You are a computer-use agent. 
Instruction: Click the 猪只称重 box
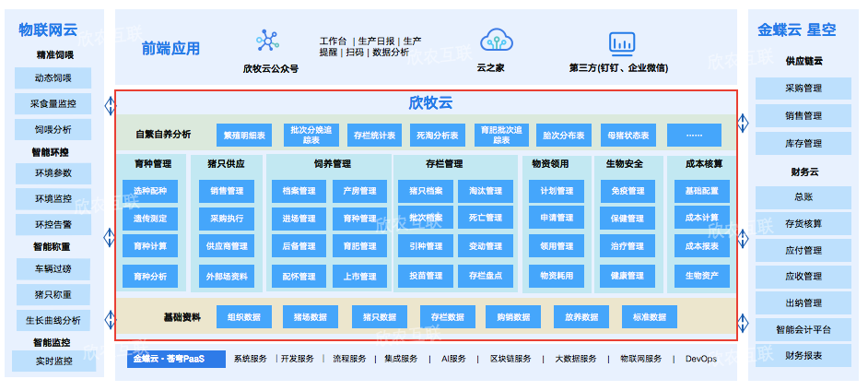click(x=53, y=295)
